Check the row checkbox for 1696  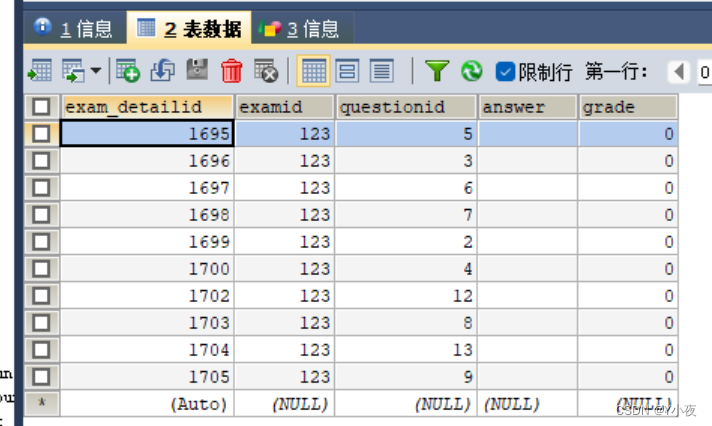(41, 161)
